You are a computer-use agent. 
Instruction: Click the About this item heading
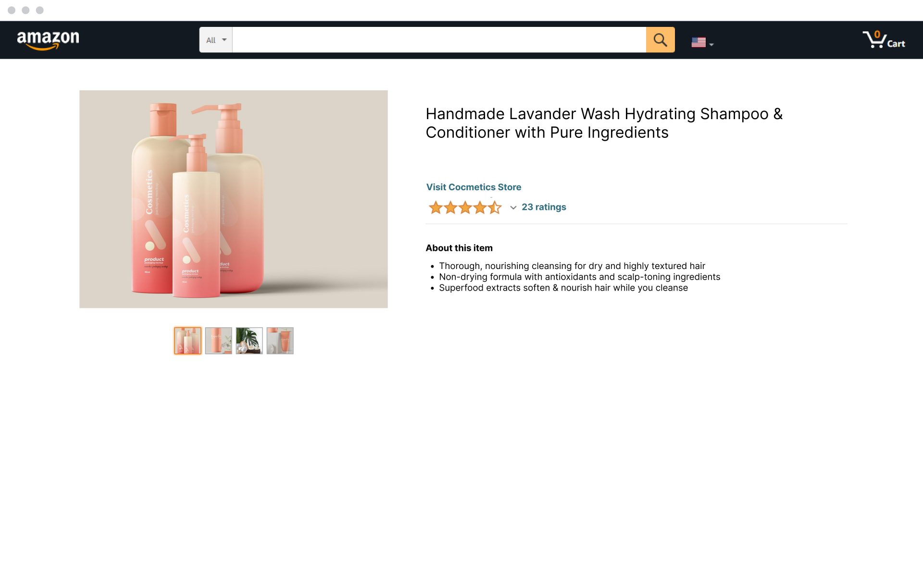(459, 248)
